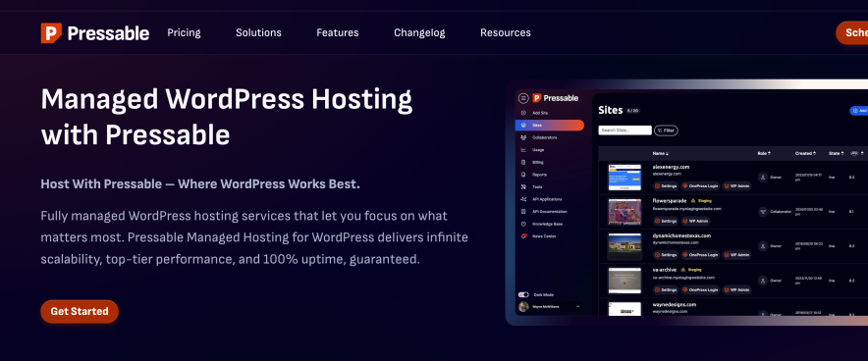Viewport: 868px width, 361px height.
Task: Click the 6/20 site count badge
Action: coord(632,111)
